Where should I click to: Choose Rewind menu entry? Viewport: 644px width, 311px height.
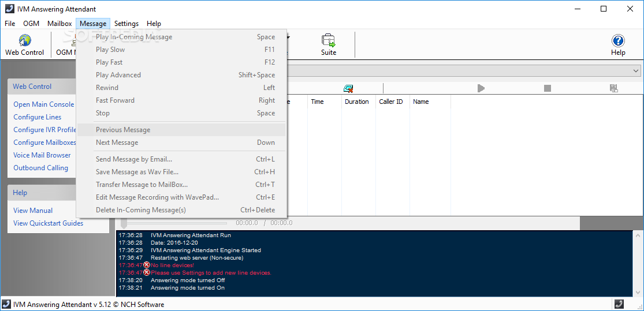tap(181, 88)
